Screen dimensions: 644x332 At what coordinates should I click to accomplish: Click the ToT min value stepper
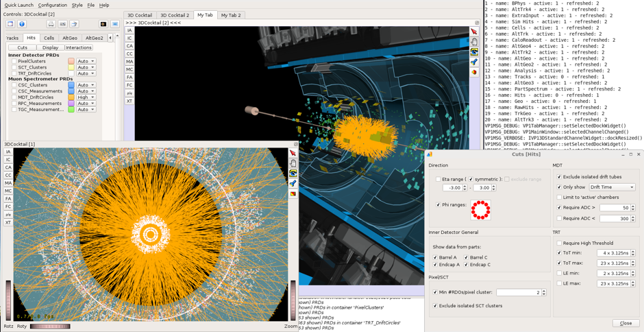[x=633, y=252]
